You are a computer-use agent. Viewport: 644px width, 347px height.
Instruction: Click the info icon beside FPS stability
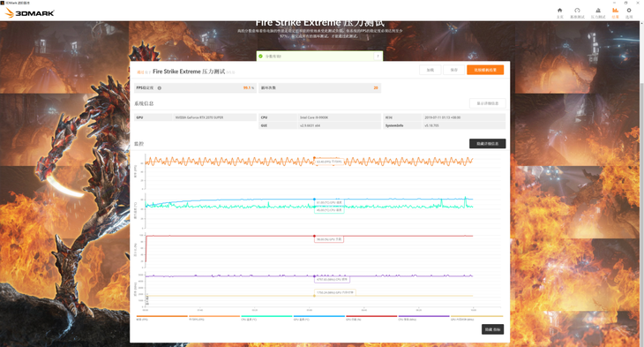160,88
